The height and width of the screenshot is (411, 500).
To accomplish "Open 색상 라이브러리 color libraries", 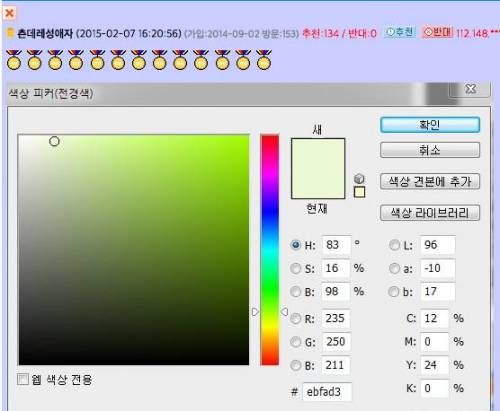I will click(430, 213).
